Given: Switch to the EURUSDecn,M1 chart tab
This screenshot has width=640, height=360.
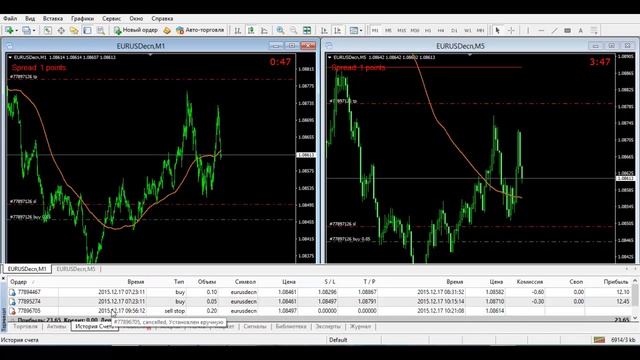Looking at the screenshot, I should (27, 269).
